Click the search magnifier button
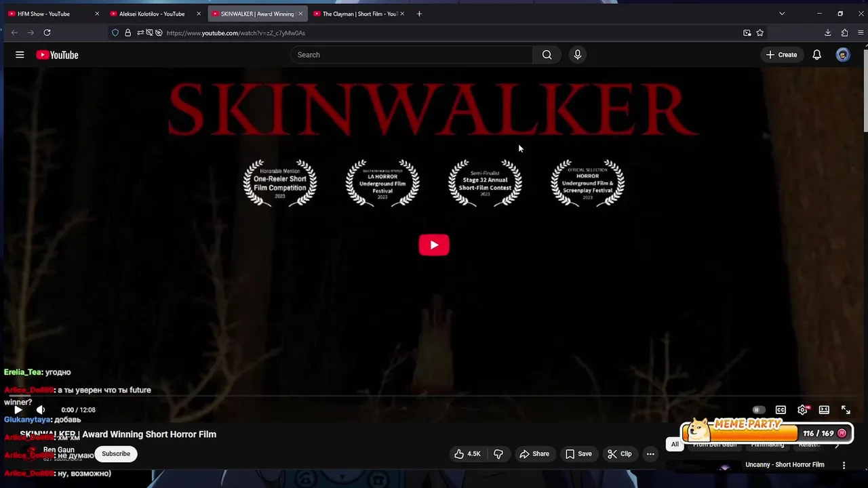Viewport: 868px width, 488px height. 547,55
